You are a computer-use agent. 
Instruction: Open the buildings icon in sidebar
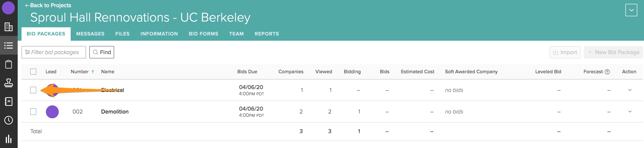click(9, 27)
